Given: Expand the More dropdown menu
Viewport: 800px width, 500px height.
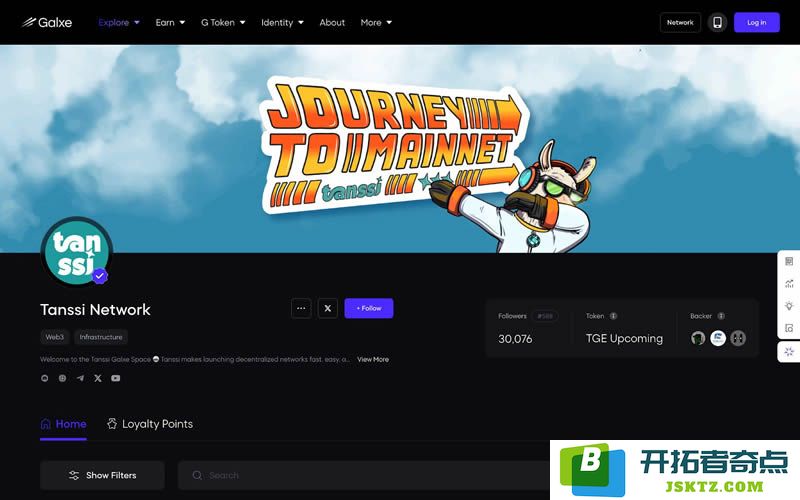Looking at the screenshot, I should [x=376, y=22].
